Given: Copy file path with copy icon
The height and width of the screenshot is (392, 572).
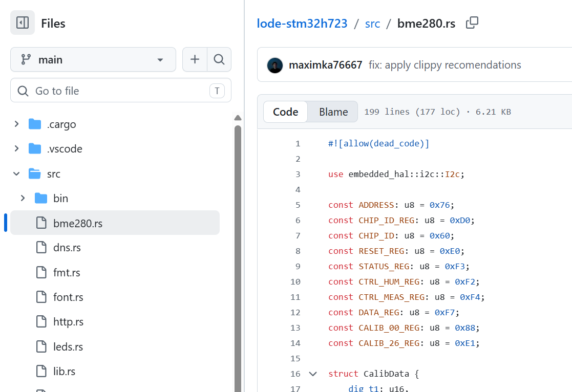Looking at the screenshot, I should point(472,23).
